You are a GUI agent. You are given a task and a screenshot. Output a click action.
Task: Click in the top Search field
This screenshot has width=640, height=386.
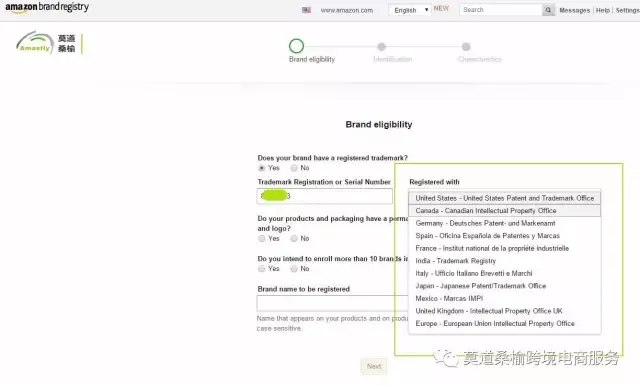click(501, 10)
